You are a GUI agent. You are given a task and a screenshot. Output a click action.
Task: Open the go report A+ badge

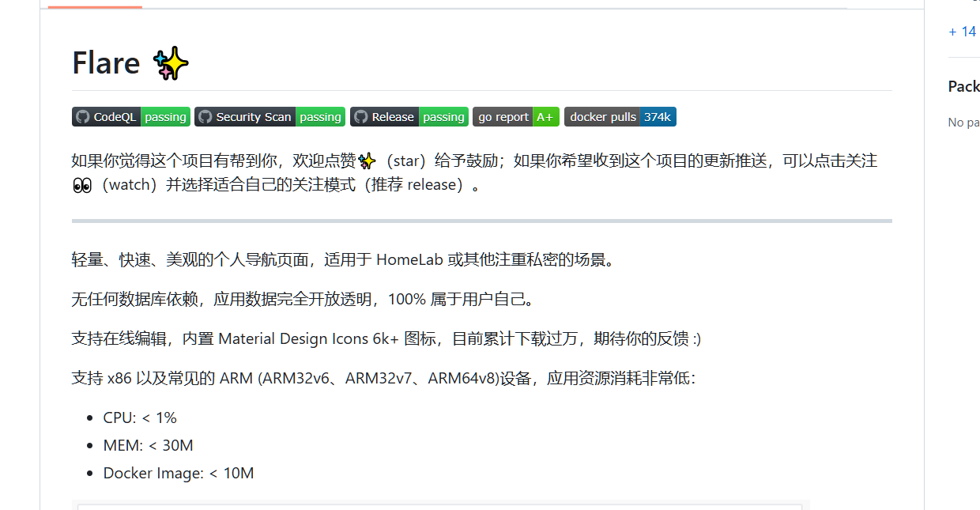pos(516,117)
